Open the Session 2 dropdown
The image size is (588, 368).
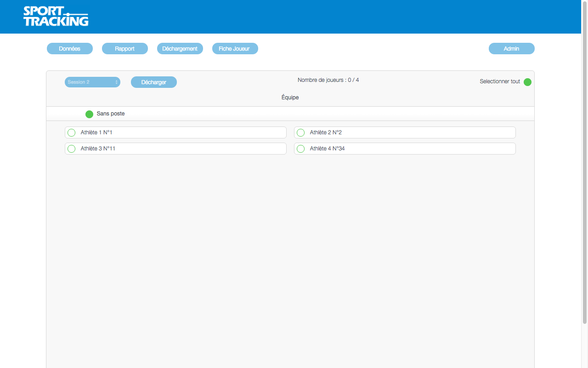pyautogui.click(x=92, y=82)
